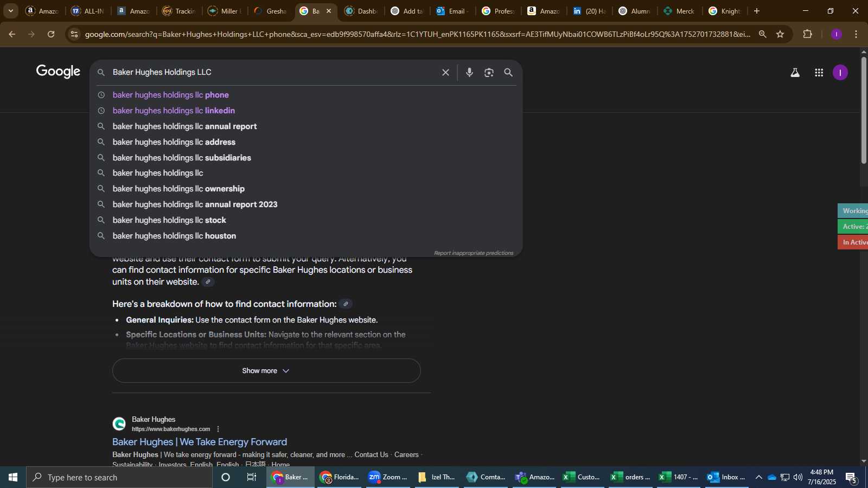Click link icon beside 'find contact information' heading
The image size is (868, 488).
click(x=346, y=304)
